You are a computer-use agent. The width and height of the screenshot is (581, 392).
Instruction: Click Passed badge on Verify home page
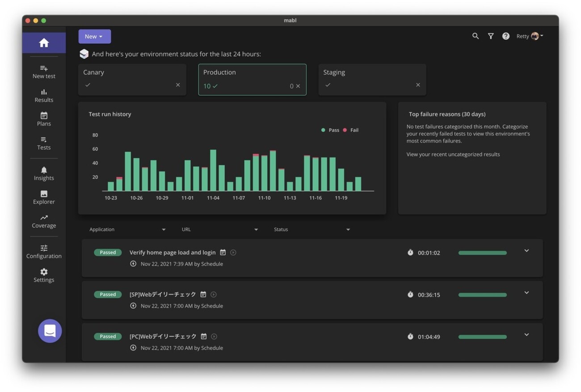[108, 253]
